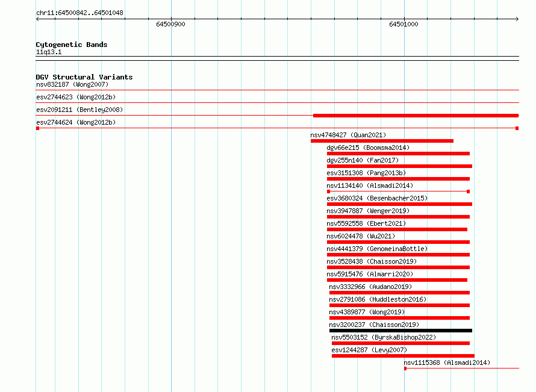Click the chr11:64500842..64501048 coordinate label

(x=79, y=13)
